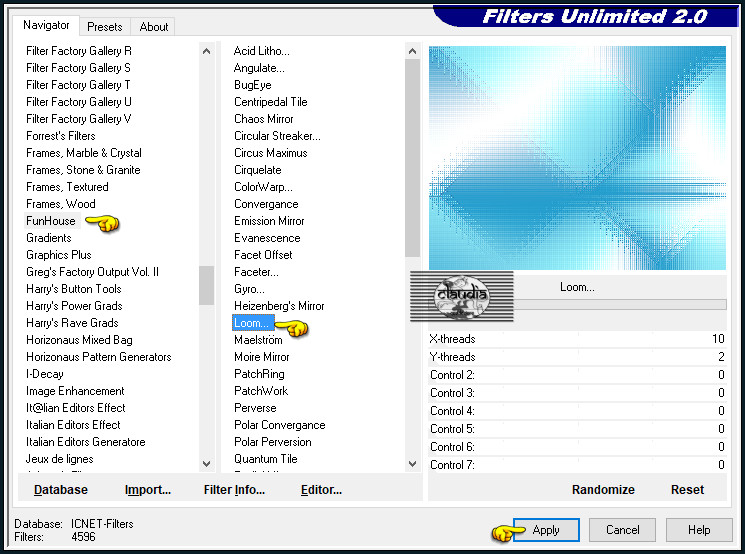745x554 pixels.
Task: Select Frames, Marble & Crystal
Action: tap(84, 153)
